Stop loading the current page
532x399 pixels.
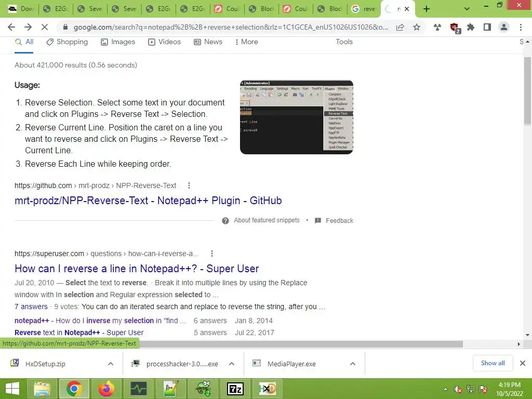[45, 27]
